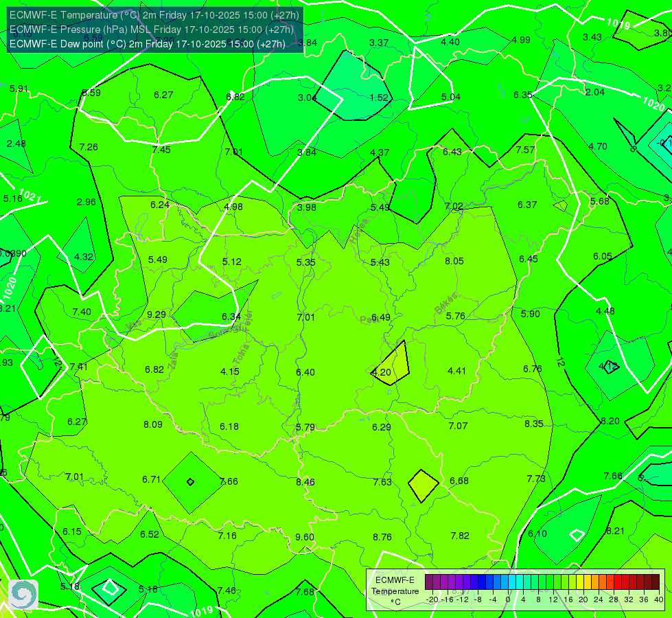Click the dark maroon 40 legend swatch
This screenshot has width=672, height=618.
click(x=656, y=582)
